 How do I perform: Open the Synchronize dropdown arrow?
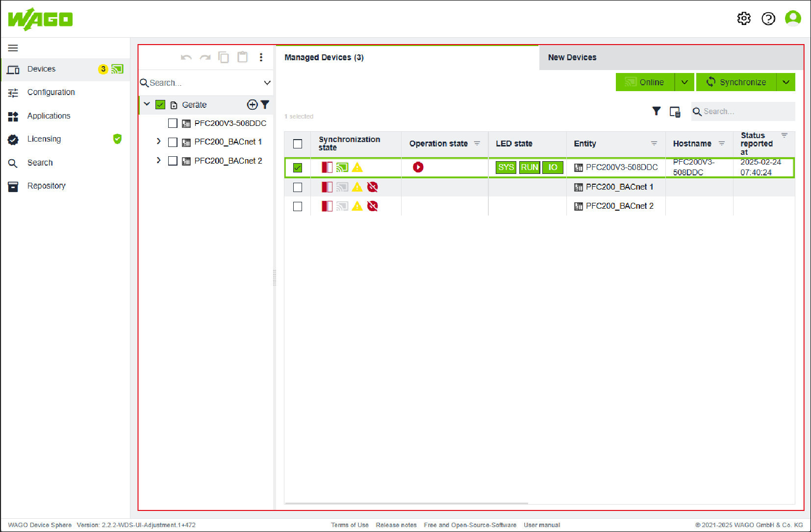[x=786, y=82]
